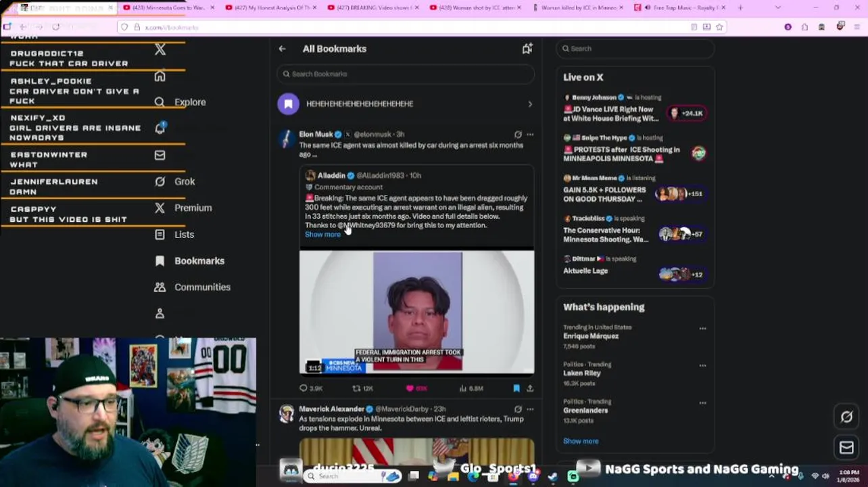Switch to Woman killed by ICE tab
The width and height of the screenshot is (868, 487).
[579, 7]
